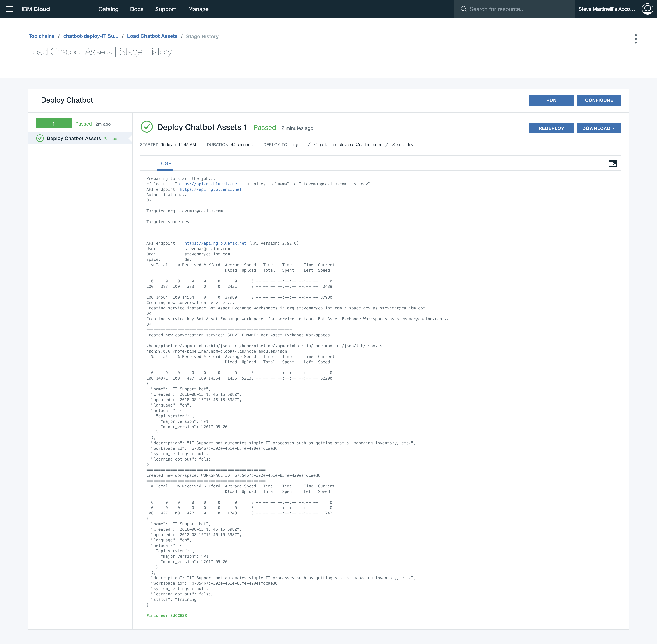
Task: Expand logs with the pop-out window icon
Action: tap(612, 163)
